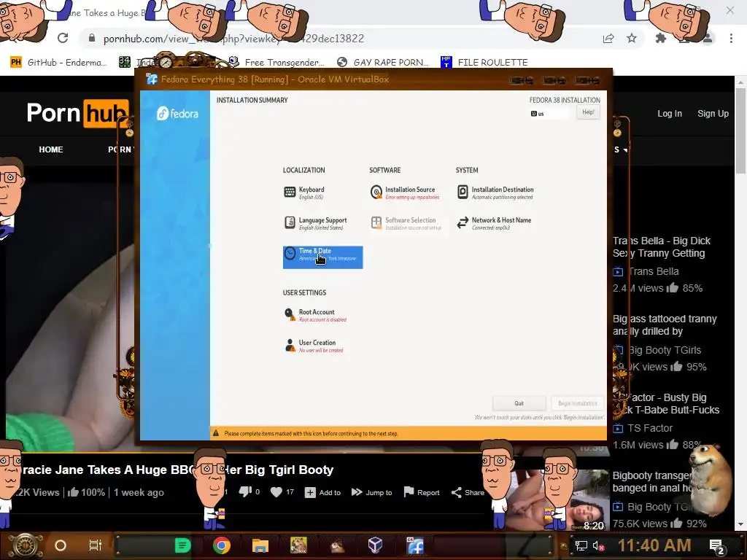Click the thumbs-up like icon
Viewport: 747px width, 560px height.
(x=74, y=492)
